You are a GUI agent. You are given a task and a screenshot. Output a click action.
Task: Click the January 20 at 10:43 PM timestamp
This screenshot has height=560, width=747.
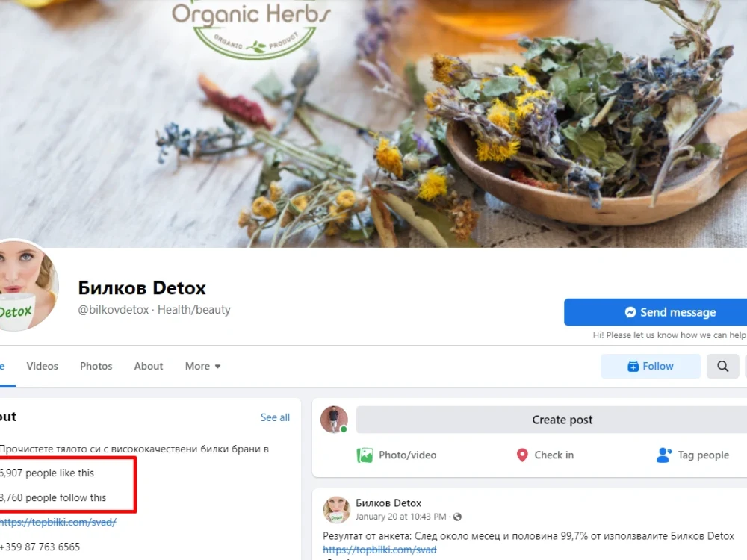[400, 517]
